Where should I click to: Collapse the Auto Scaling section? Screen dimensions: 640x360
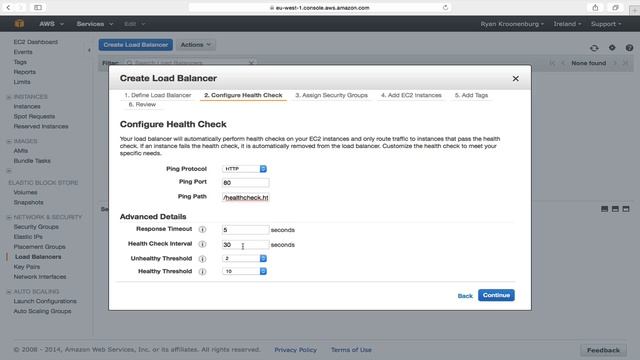click(9, 291)
